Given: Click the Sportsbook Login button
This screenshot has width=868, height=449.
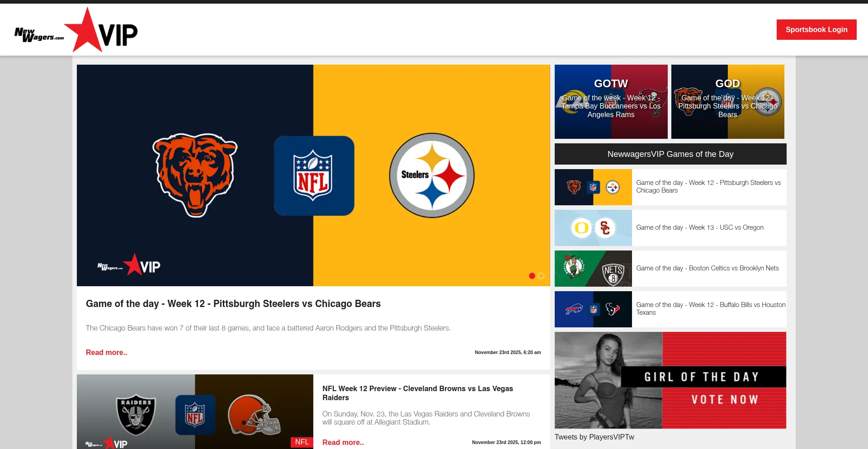Looking at the screenshot, I should point(816,30).
